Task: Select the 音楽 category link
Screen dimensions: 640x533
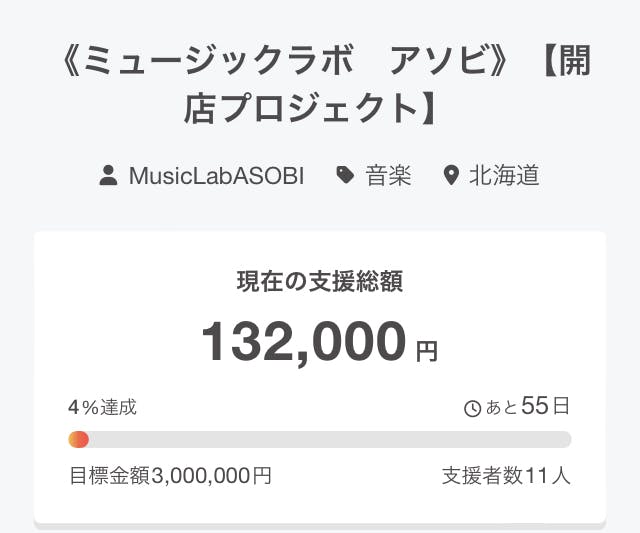Action: pyautogui.click(x=388, y=176)
